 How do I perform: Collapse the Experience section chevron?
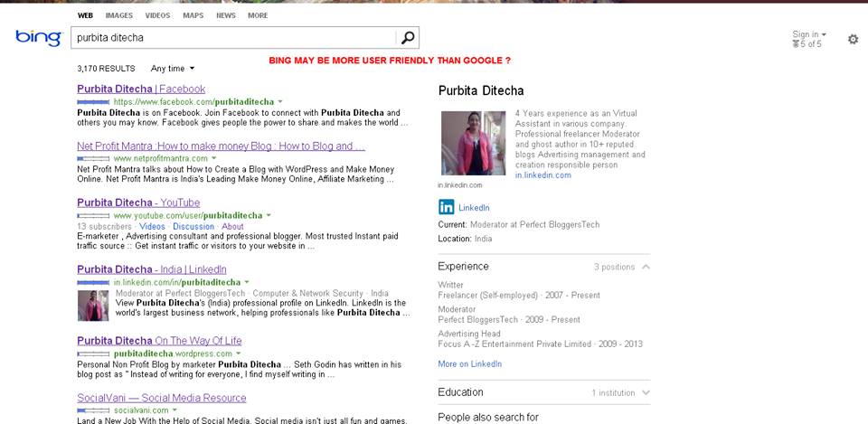[x=646, y=267]
